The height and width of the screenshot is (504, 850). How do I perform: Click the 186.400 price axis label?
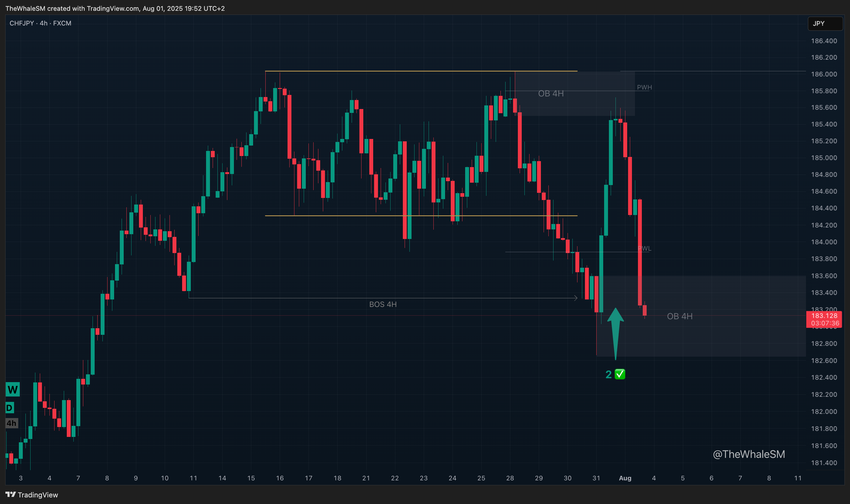[824, 41]
